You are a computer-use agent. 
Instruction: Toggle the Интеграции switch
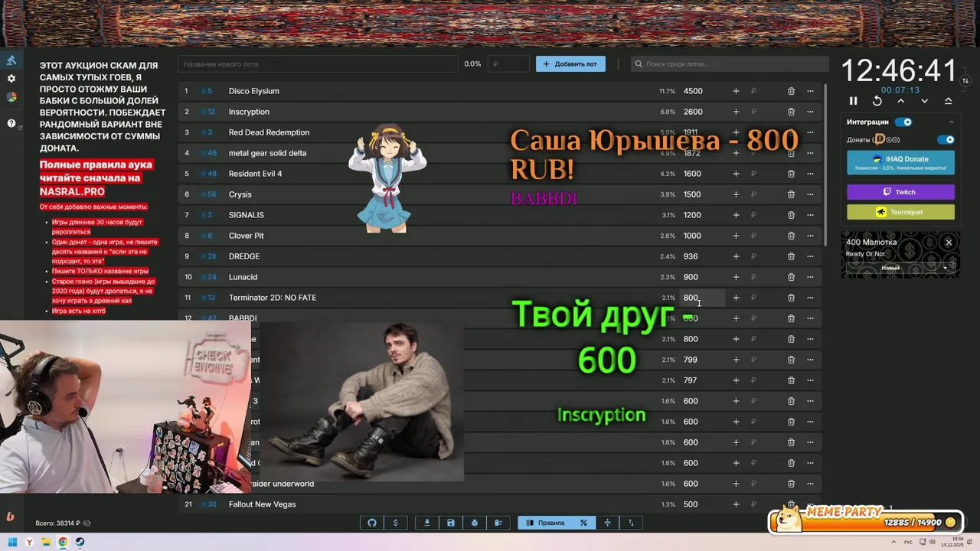(x=903, y=122)
